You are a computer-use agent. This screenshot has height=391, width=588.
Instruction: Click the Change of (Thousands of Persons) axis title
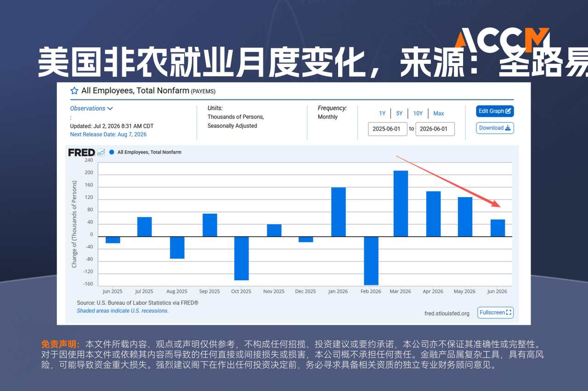74,224
